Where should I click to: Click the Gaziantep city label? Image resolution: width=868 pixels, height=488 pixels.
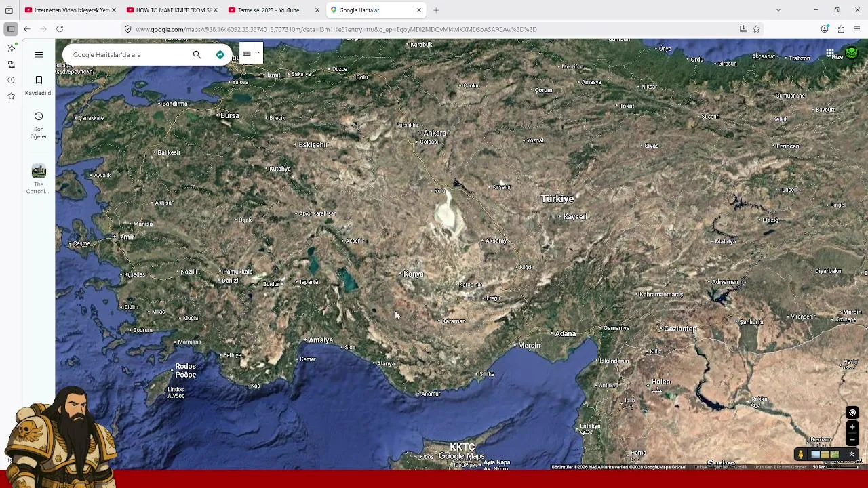(x=680, y=329)
